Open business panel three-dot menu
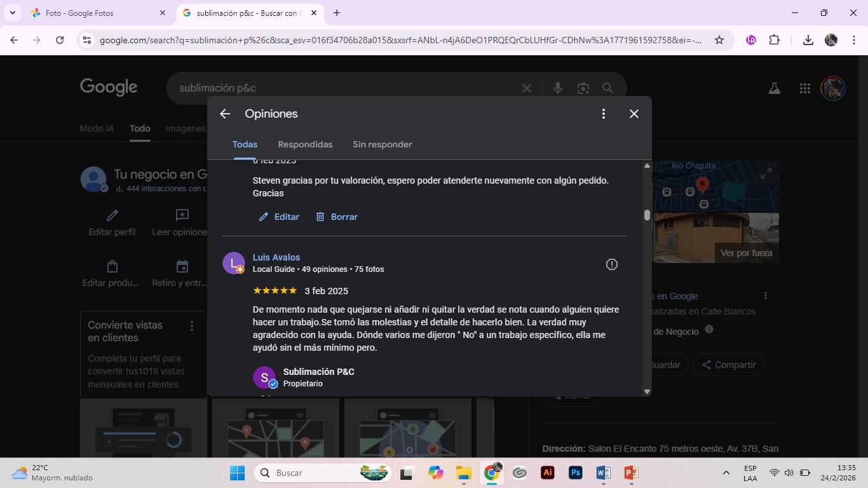This screenshot has height=488, width=868. click(766, 295)
